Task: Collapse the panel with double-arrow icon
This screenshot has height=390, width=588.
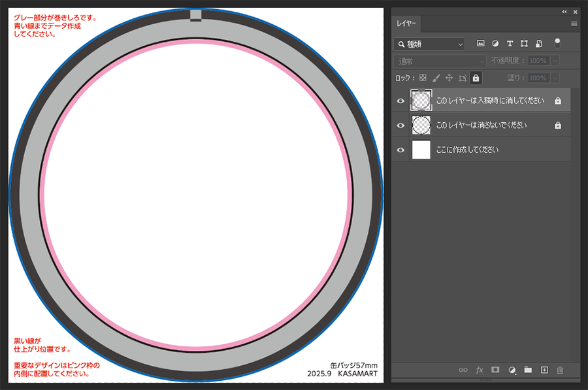Action: click(x=564, y=12)
